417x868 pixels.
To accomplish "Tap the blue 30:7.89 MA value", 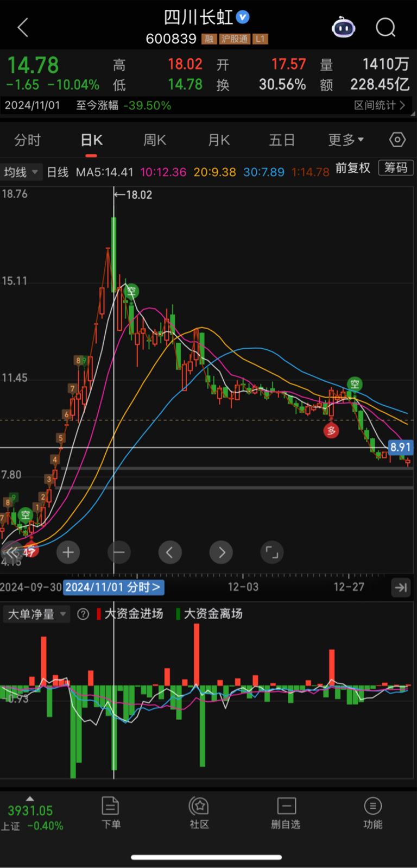I will [264, 172].
